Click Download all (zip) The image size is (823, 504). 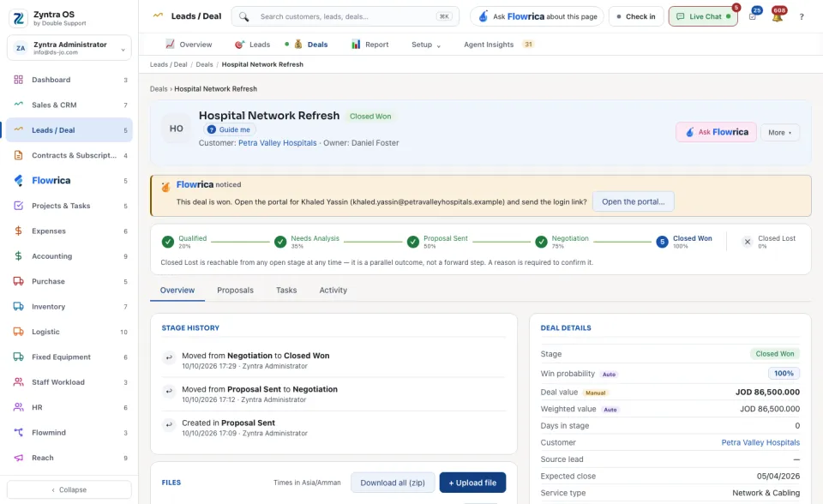[x=393, y=483]
